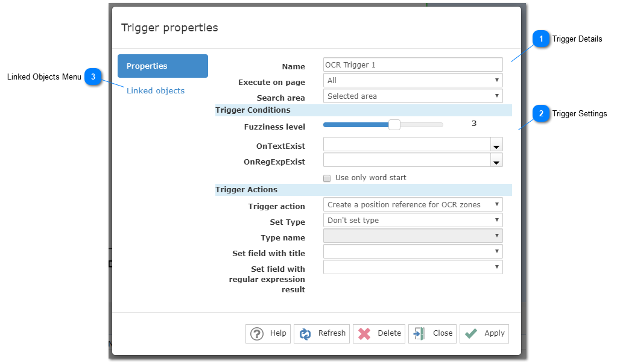
Task: Click the Fuzziness level label
Action: pos(274,127)
